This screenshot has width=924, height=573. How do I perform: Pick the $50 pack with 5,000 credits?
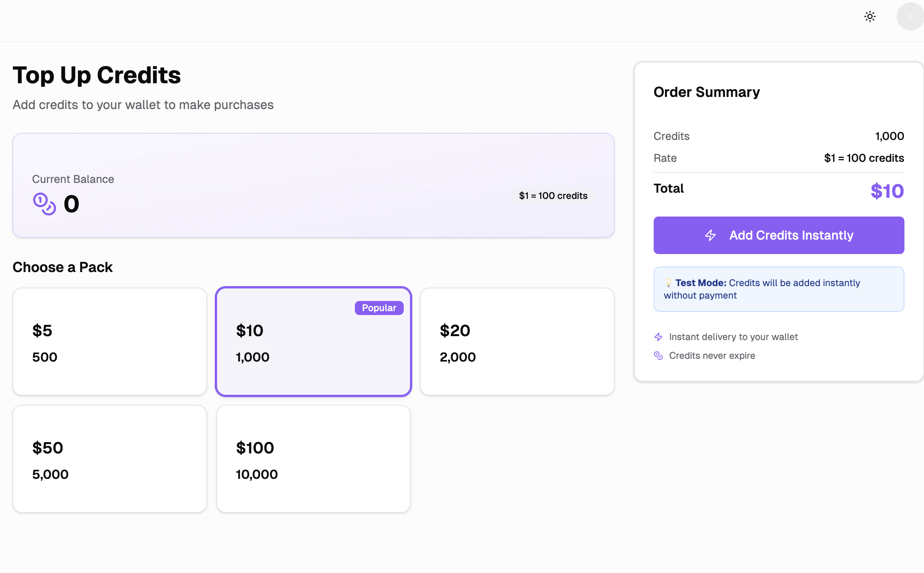click(110, 459)
